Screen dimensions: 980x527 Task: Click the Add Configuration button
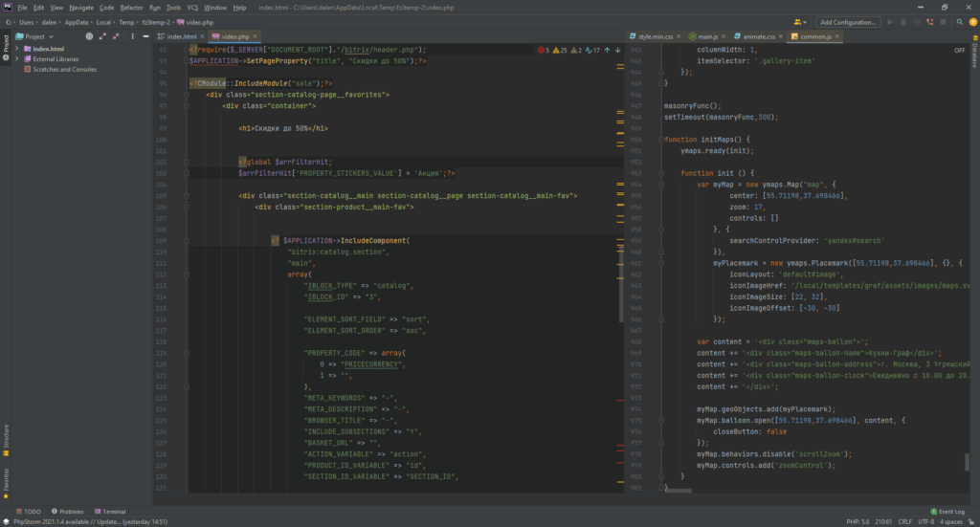(x=848, y=21)
